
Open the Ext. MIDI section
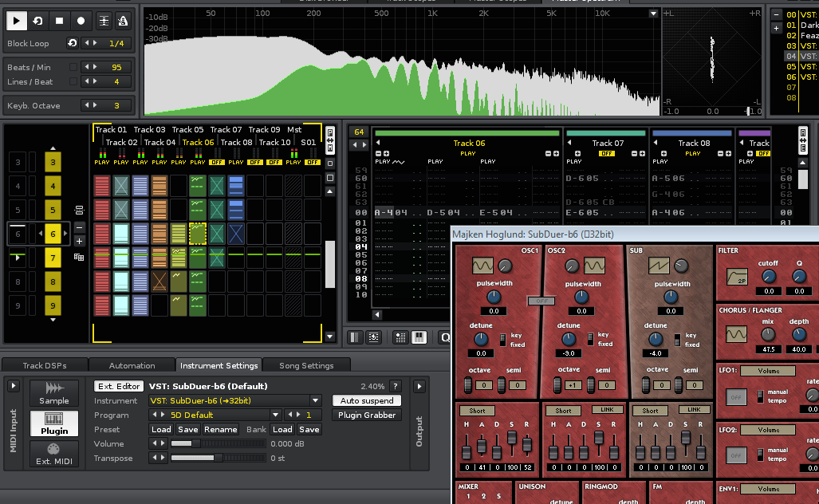[53, 454]
